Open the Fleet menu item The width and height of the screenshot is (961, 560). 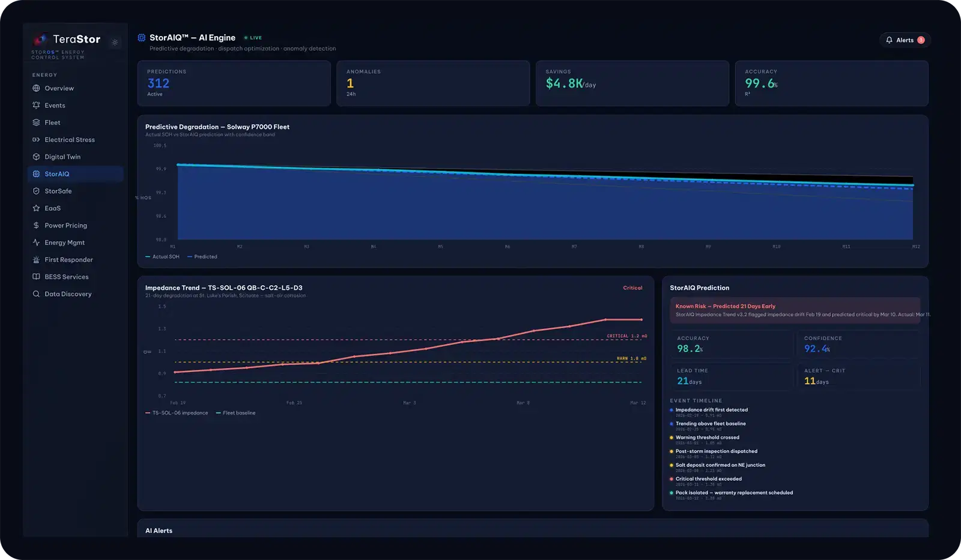(76, 122)
